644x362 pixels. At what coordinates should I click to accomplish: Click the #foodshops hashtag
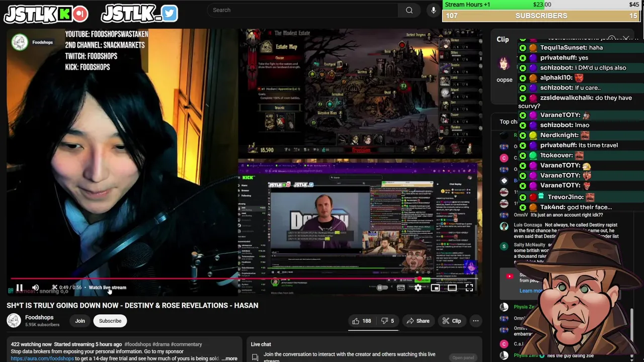click(x=137, y=344)
